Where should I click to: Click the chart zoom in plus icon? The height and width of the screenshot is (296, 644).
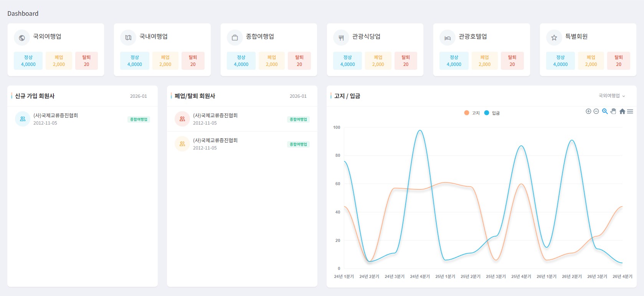coord(588,111)
